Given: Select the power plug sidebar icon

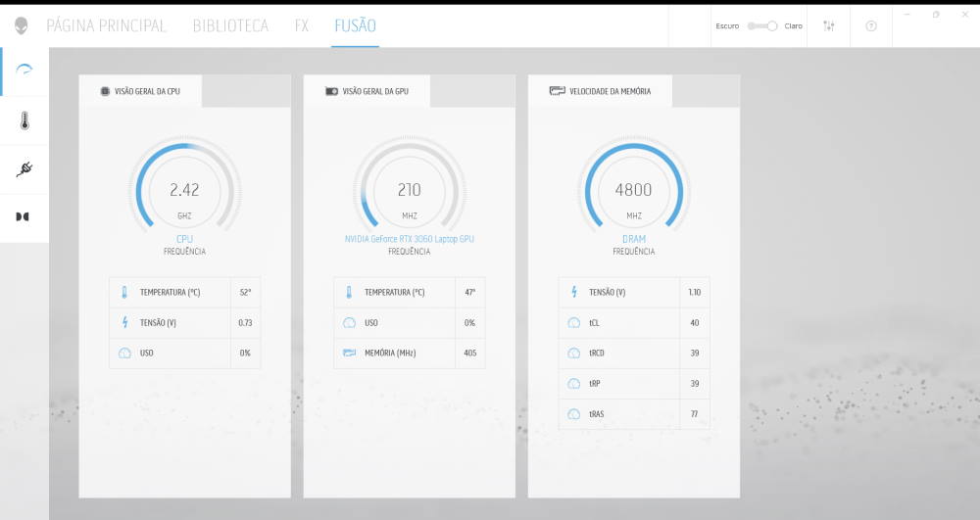Looking at the screenshot, I should tap(24, 169).
